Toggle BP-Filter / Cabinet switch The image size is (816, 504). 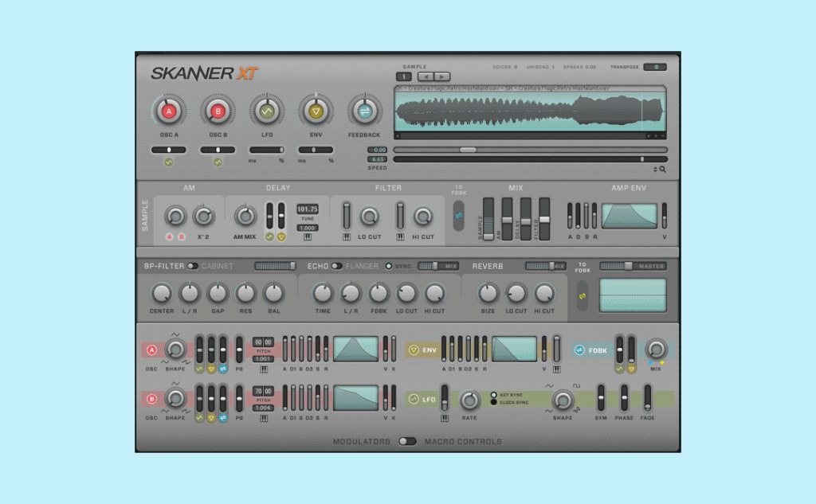[x=192, y=266]
